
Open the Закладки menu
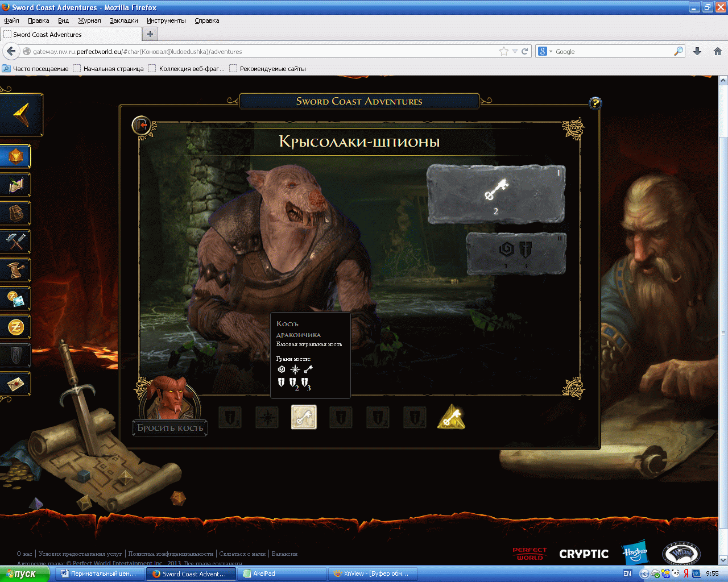(x=124, y=20)
